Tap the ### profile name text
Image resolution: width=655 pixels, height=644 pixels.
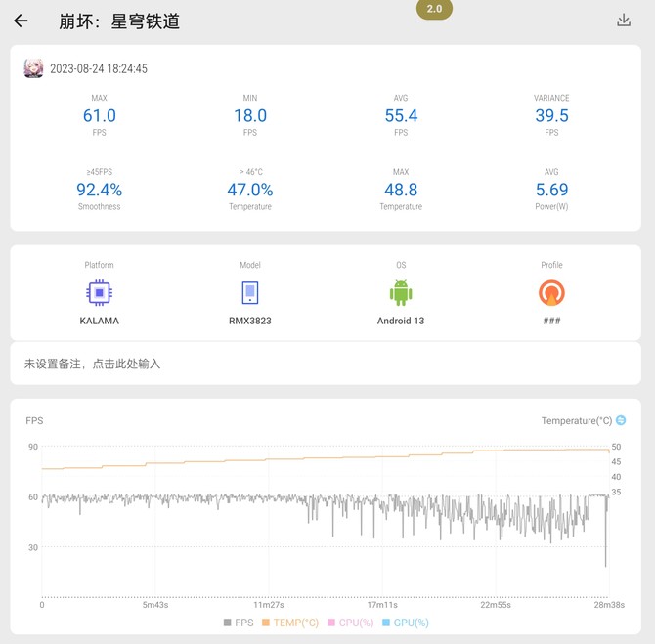point(551,321)
